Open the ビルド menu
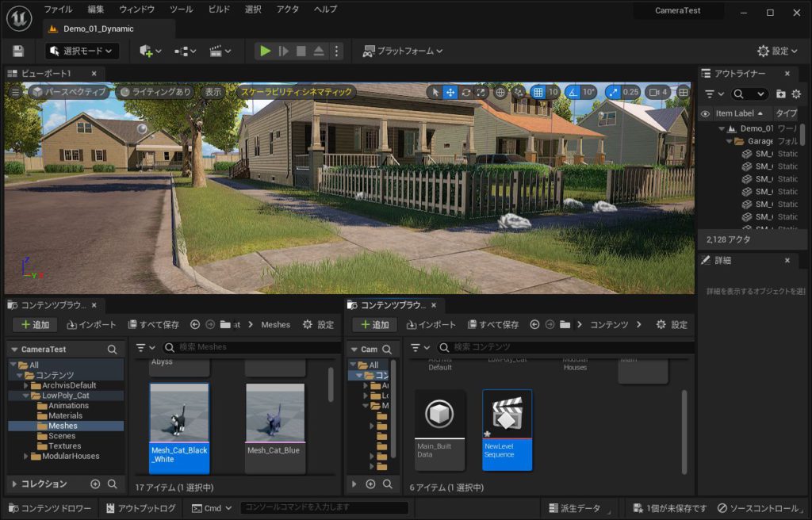812x520 pixels. 219,10
